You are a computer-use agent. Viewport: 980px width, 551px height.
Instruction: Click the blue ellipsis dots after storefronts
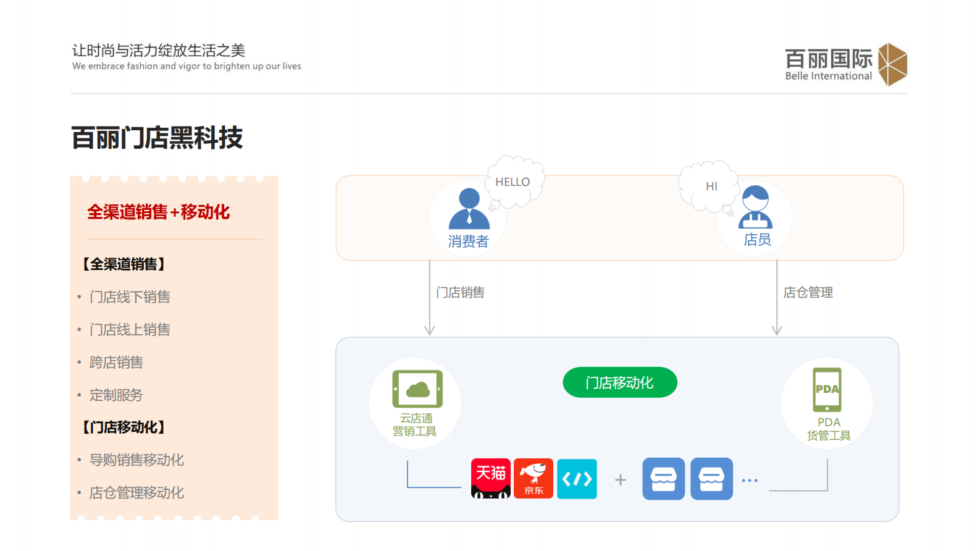[750, 481]
